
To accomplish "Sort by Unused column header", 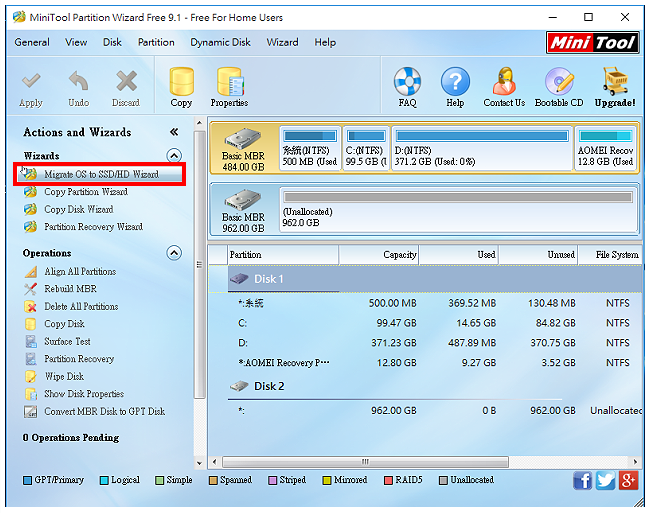I will [539, 255].
